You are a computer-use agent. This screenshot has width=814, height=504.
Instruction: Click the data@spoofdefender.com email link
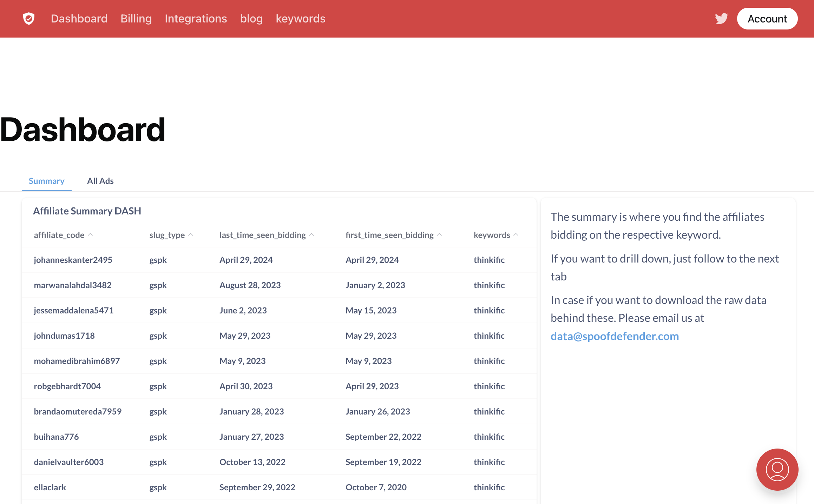tap(615, 336)
